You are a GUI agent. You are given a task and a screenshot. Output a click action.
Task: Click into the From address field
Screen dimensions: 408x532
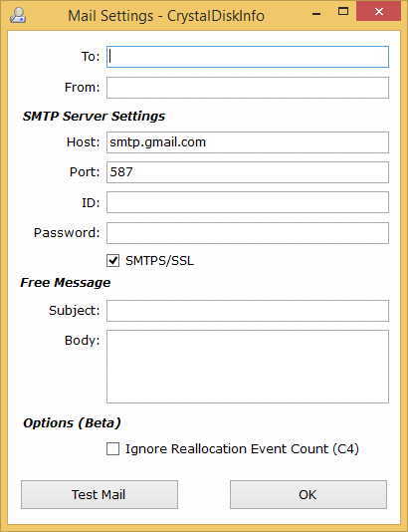click(x=248, y=88)
